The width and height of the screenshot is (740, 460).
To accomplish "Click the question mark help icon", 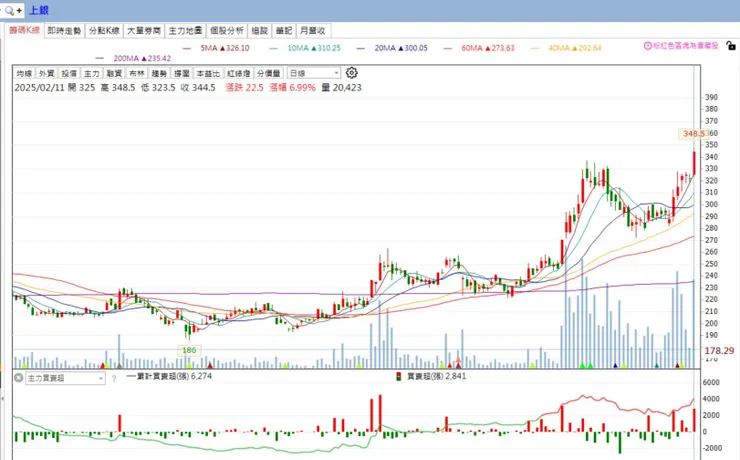I will 114,378.
